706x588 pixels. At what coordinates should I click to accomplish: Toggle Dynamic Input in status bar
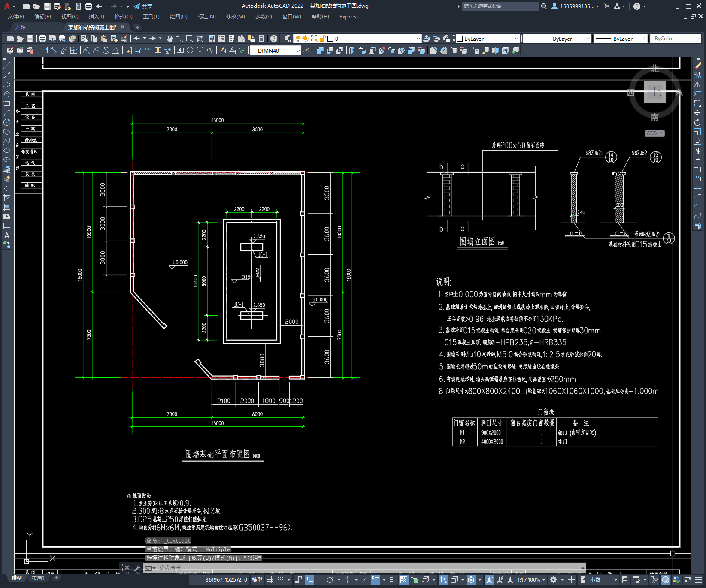pyautogui.click(x=309, y=580)
